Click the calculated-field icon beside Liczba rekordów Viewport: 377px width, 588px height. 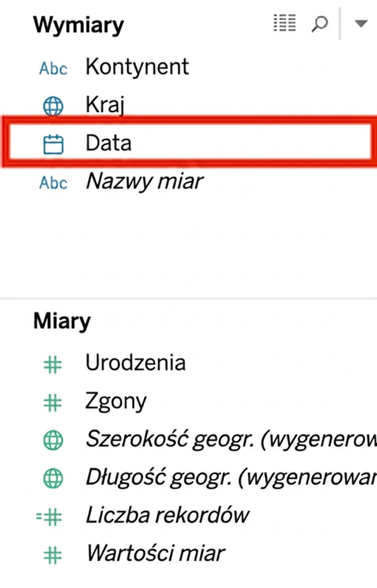[49, 517]
